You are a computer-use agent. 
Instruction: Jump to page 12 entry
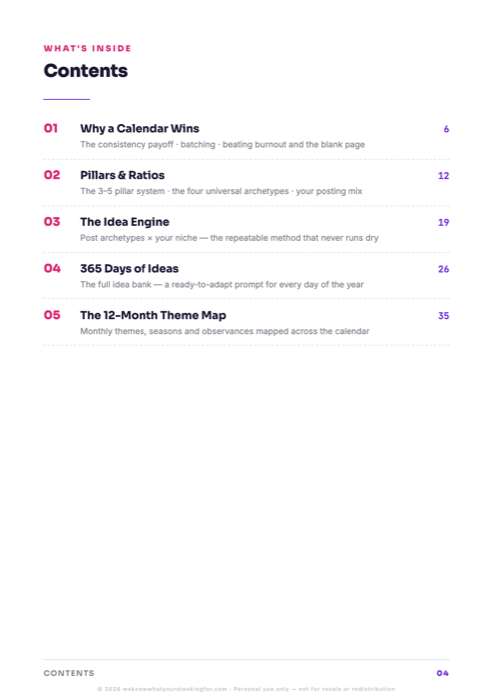[443, 175]
